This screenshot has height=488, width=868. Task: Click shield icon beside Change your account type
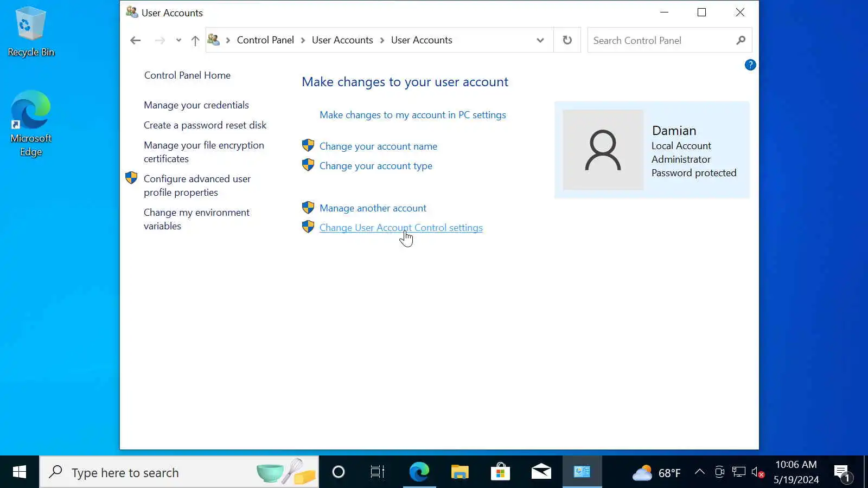308,165
